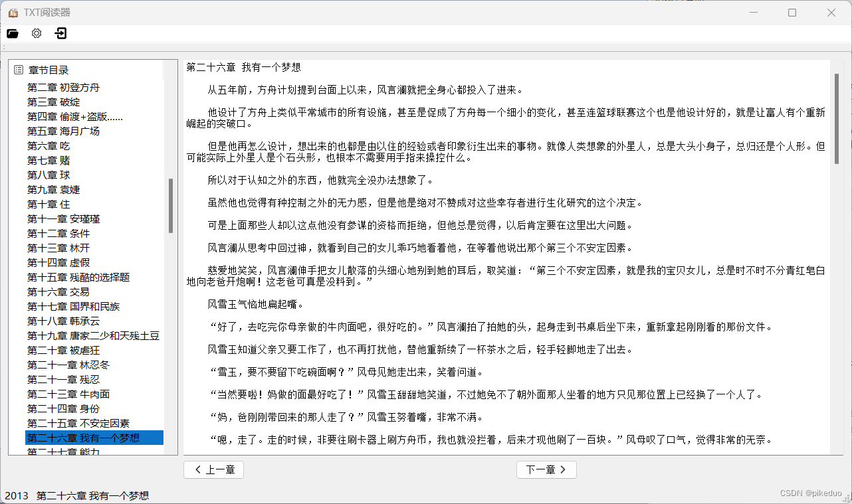
Task: Select chapter 第十四章 虚假
Action: point(58,263)
